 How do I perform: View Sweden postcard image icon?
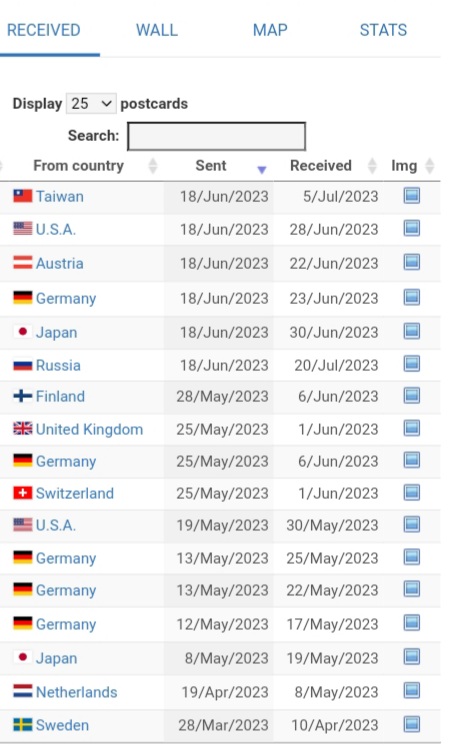coord(412,724)
